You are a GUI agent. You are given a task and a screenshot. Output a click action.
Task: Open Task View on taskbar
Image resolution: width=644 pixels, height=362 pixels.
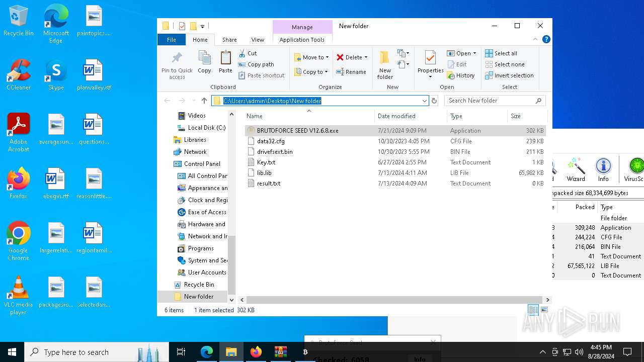181,352
